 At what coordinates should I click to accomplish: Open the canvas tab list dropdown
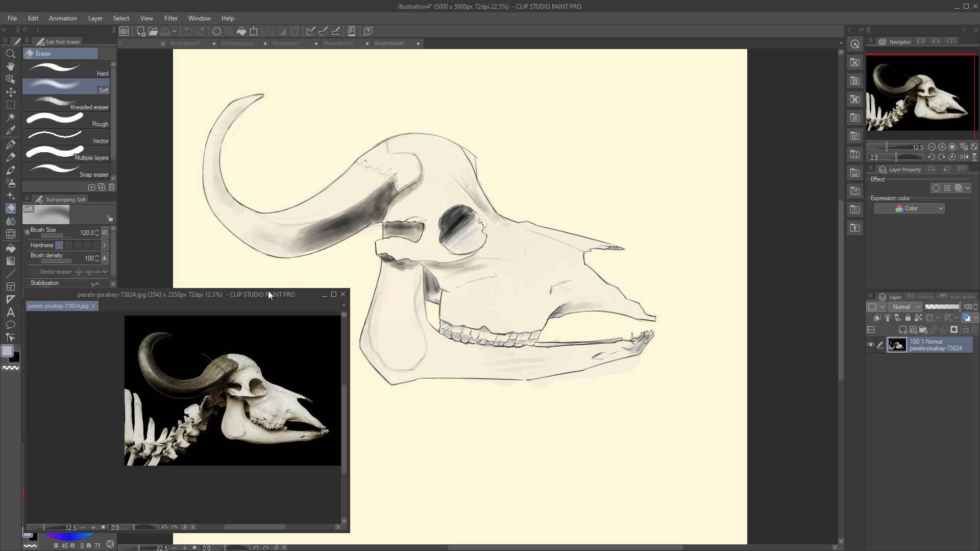click(841, 43)
